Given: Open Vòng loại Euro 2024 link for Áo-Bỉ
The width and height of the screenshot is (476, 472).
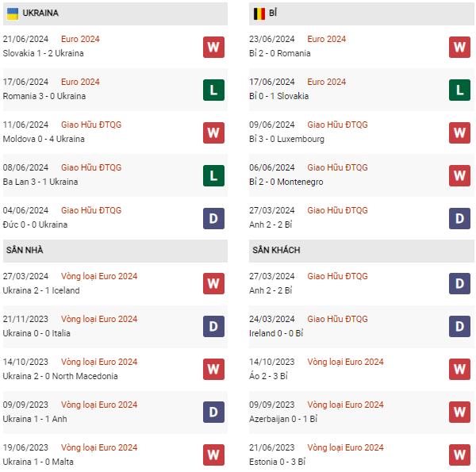Looking at the screenshot, I should click(x=345, y=362).
